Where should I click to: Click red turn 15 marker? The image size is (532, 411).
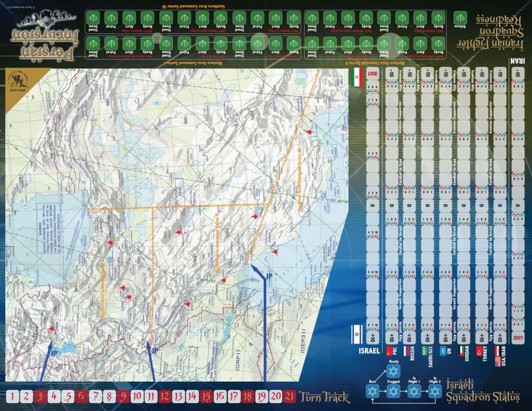(206, 397)
